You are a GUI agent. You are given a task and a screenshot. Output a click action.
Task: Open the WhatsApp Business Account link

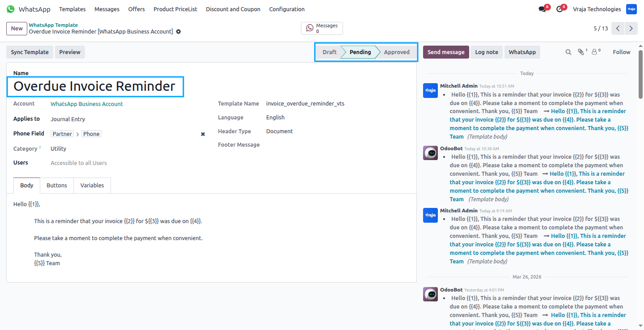87,104
